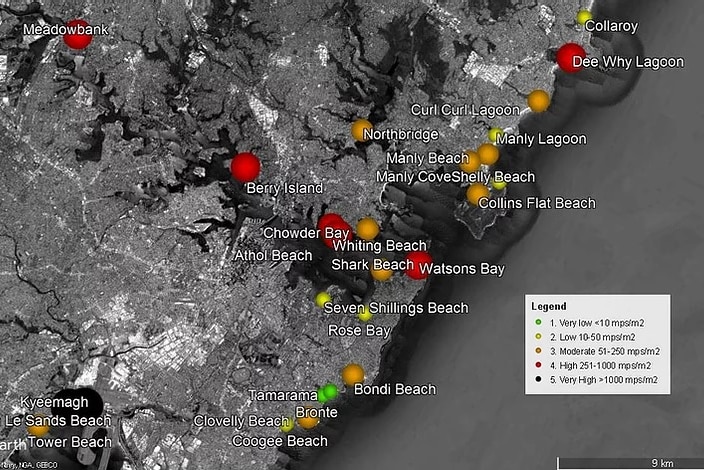
Task: Click the Legend title
Action: [x=549, y=306]
